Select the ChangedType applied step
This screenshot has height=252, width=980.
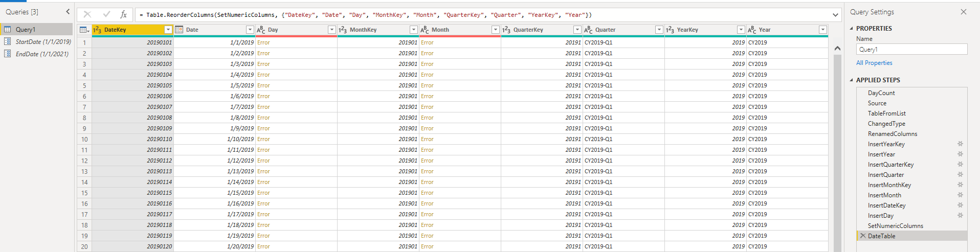pyautogui.click(x=912, y=124)
